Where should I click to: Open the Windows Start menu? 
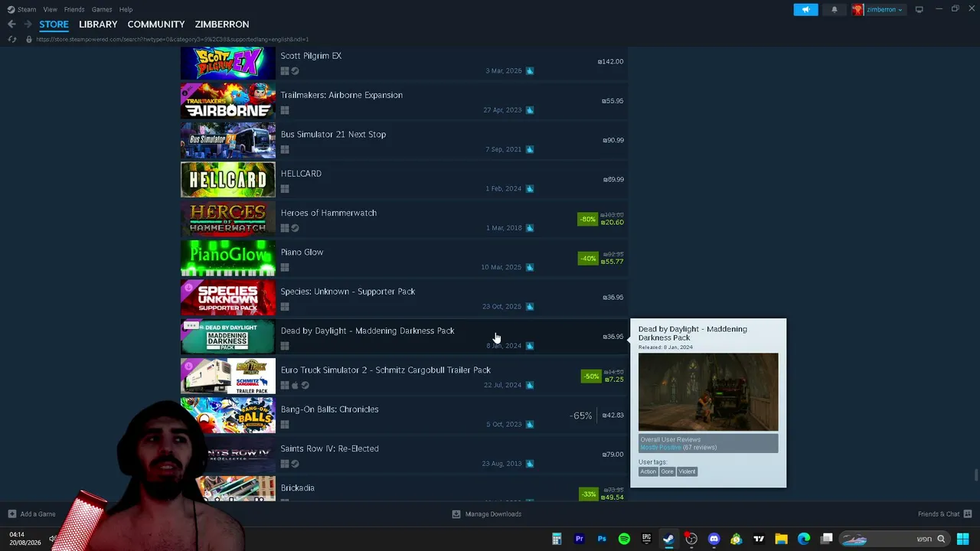pos(962,539)
